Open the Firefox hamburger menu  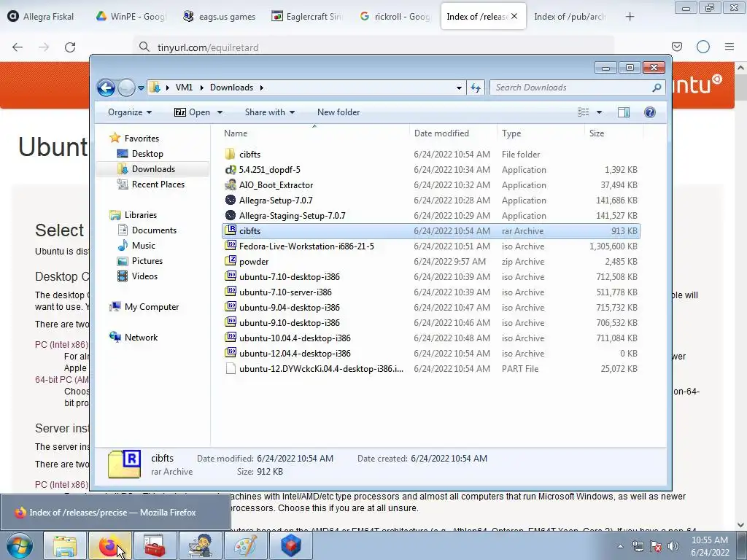pos(729,47)
